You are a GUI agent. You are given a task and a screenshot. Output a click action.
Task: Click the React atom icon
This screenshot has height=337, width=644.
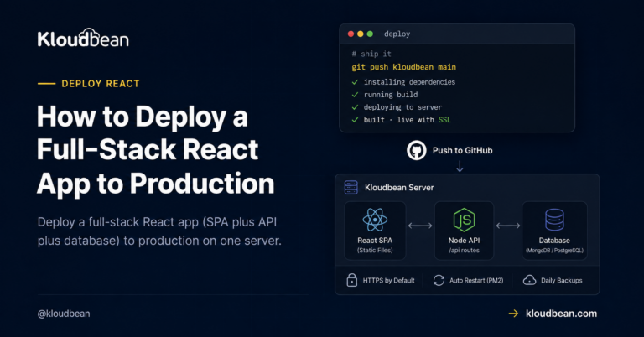coord(375,220)
